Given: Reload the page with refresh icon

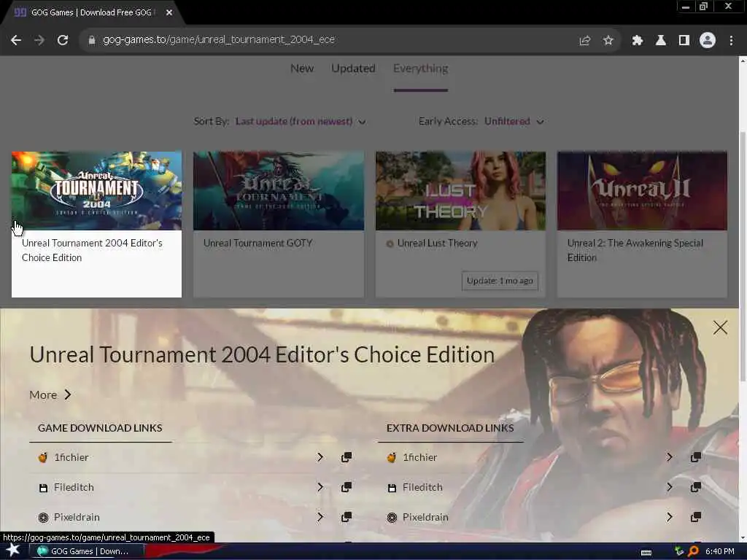Looking at the screenshot, I should pos(63,41).
